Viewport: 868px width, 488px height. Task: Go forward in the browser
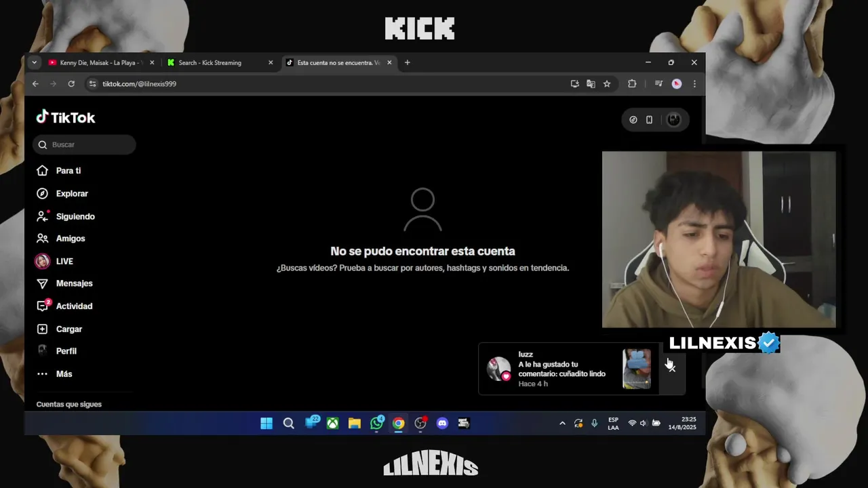point(53,84)
